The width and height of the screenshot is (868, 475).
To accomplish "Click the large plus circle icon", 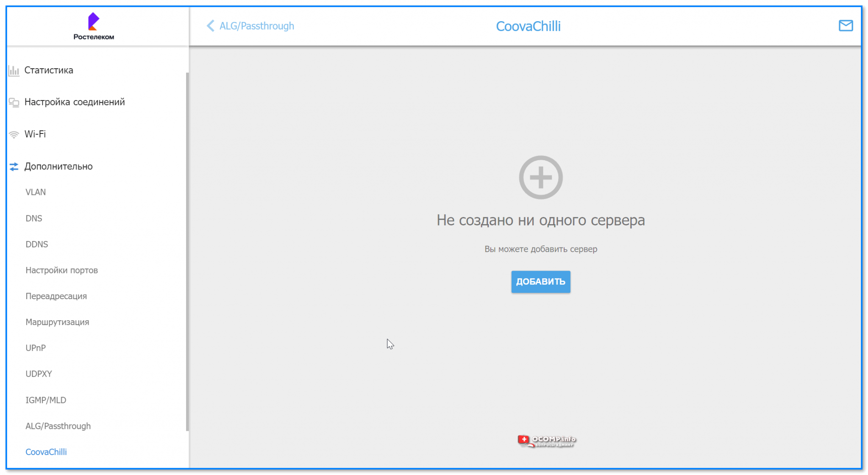I will pyautogui.click(x=541, y=177).
